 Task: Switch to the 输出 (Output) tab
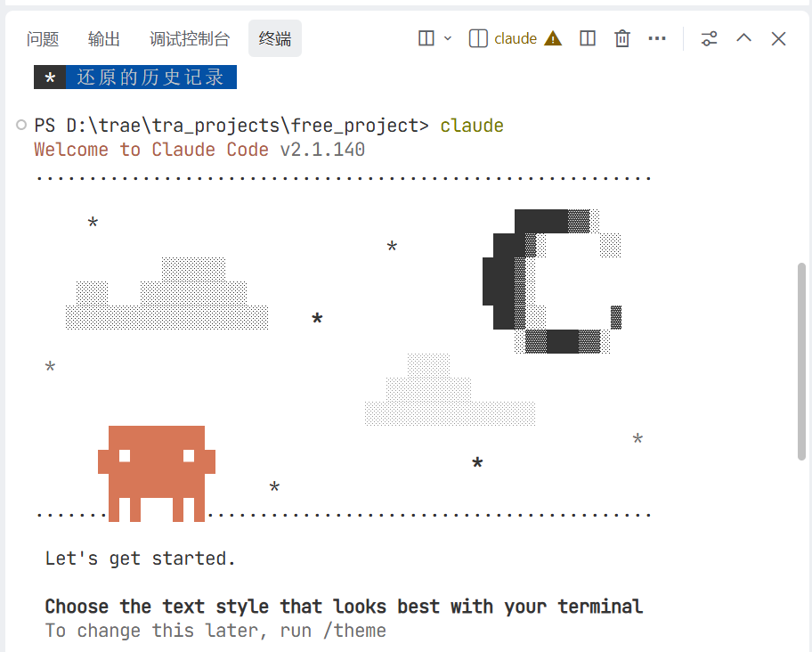[x=103, y=39]
